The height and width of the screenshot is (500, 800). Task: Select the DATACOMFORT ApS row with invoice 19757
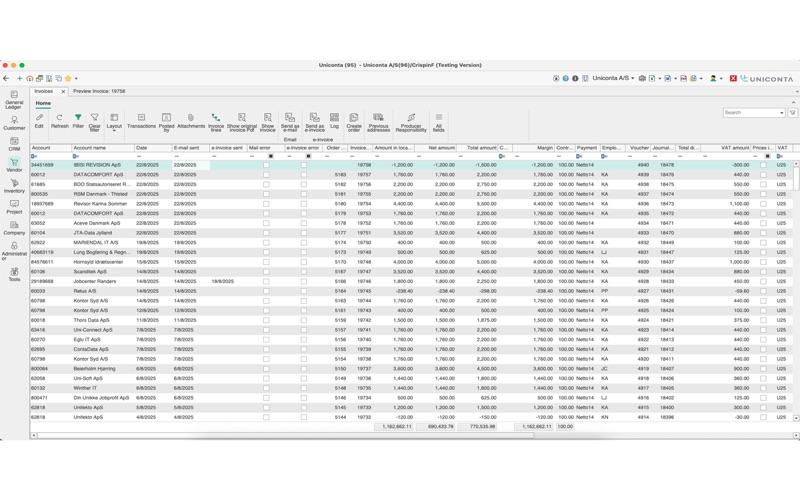tap(411, 175)
